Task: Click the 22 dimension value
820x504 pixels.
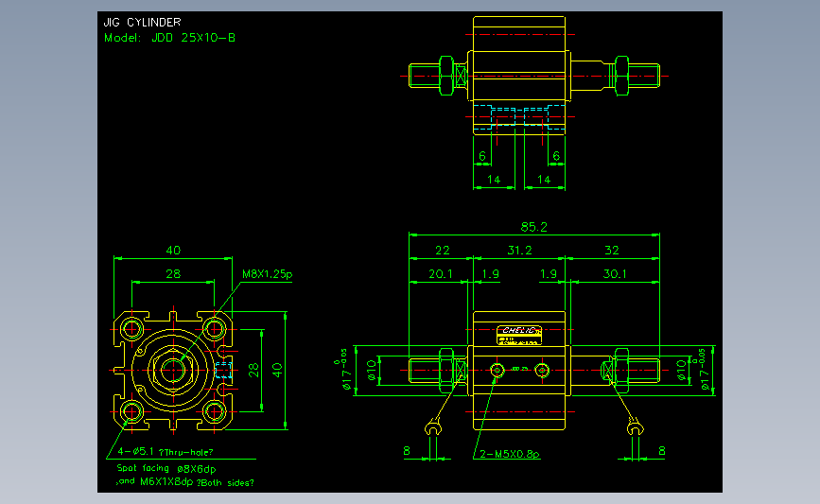Action: (443, 251)
